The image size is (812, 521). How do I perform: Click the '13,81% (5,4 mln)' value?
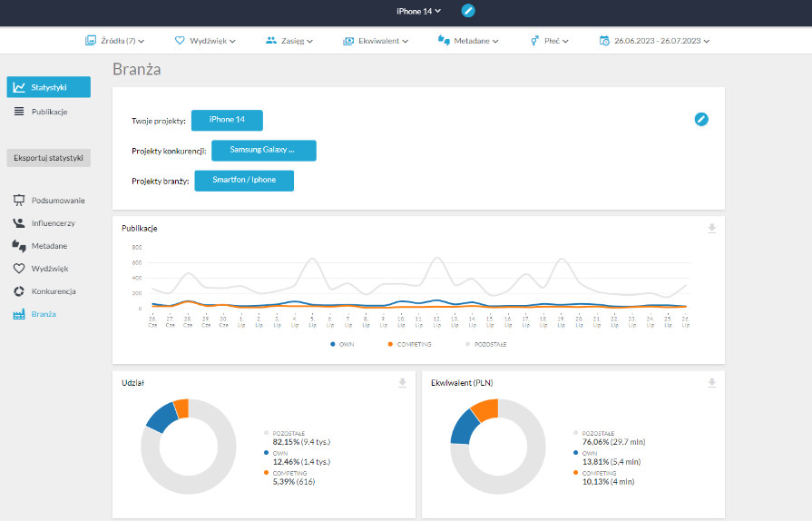pyautogui.click(x=611, y=461)
